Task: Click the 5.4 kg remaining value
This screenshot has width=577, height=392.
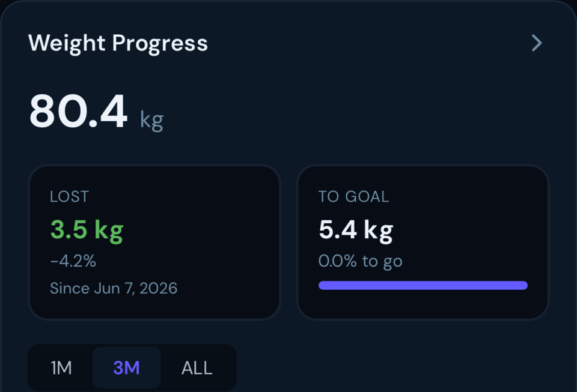Action: coord(356,230)
